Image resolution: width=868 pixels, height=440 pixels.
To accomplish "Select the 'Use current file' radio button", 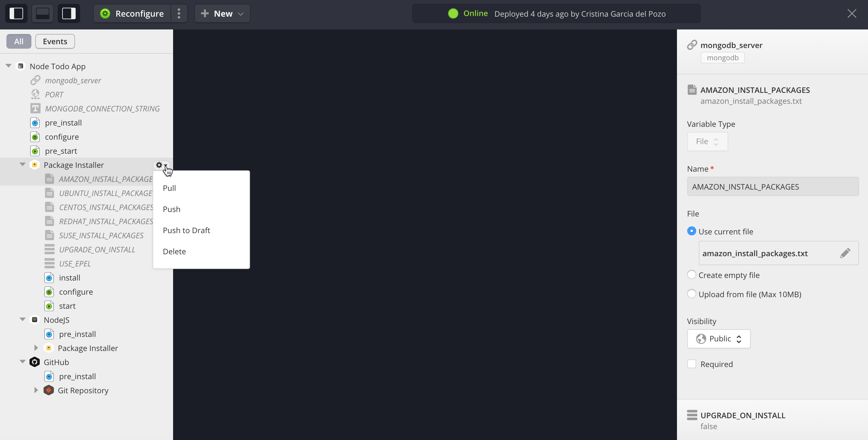I will (x=692, y=231).
